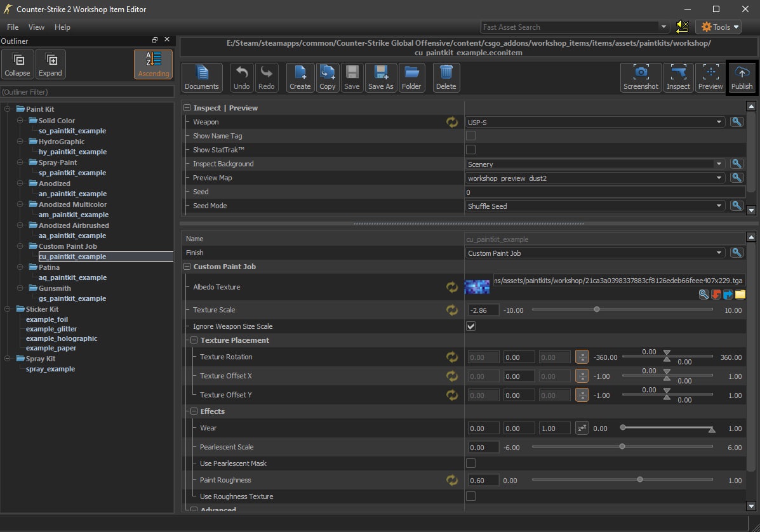Open the Help menu
This screenshot has height=532, width=760.
point(62,27)
